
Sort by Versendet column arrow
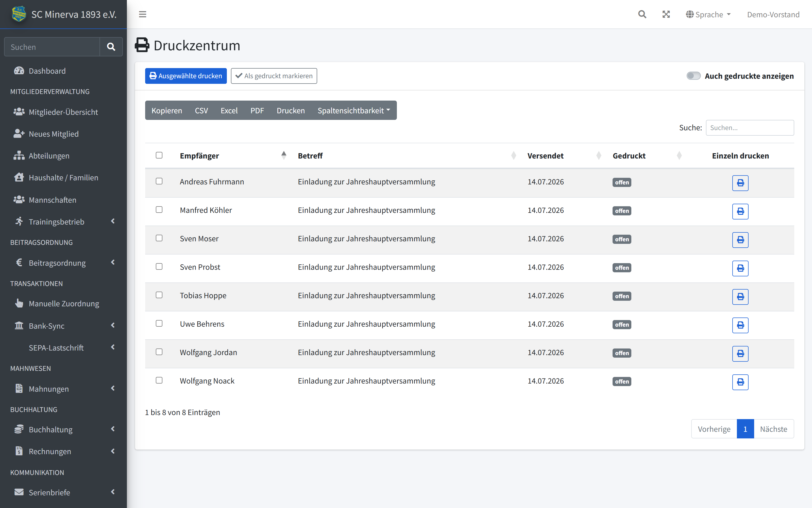(599, 155)
